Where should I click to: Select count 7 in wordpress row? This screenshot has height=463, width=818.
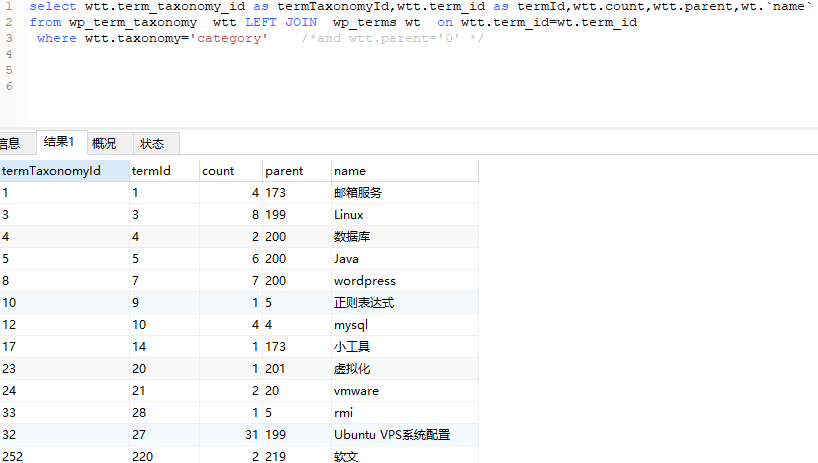[x=231, y=281]
